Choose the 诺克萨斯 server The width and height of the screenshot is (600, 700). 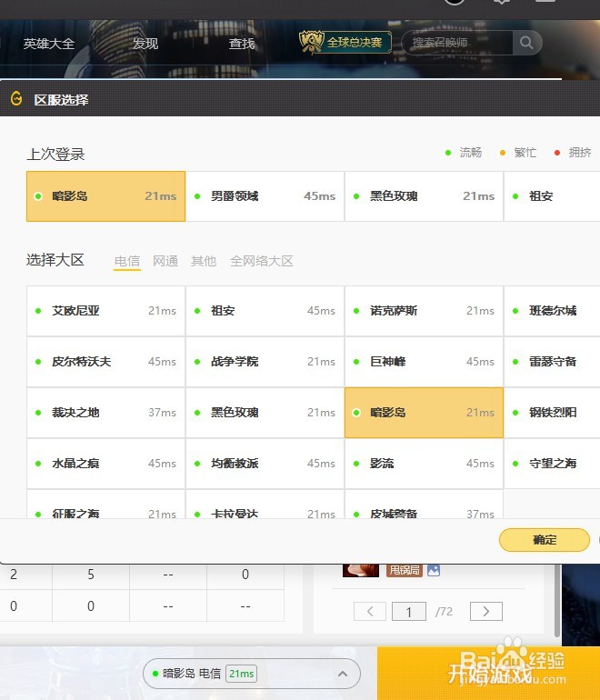[425, 311]
